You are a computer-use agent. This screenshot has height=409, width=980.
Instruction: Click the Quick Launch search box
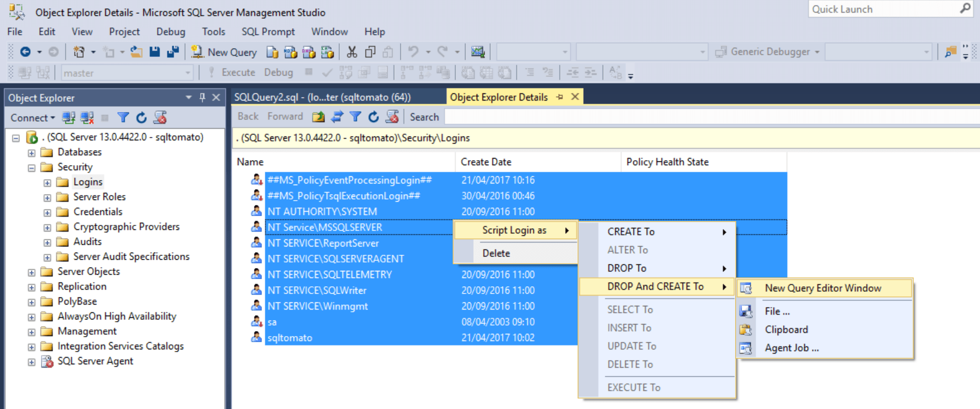click(x=890, y=9)
